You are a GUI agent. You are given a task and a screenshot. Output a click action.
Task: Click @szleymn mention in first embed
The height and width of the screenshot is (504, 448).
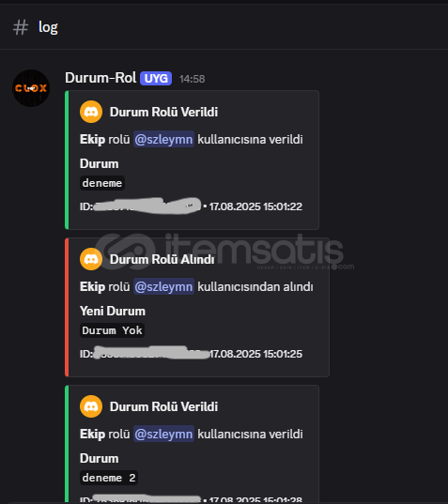(x=163, y=139)
